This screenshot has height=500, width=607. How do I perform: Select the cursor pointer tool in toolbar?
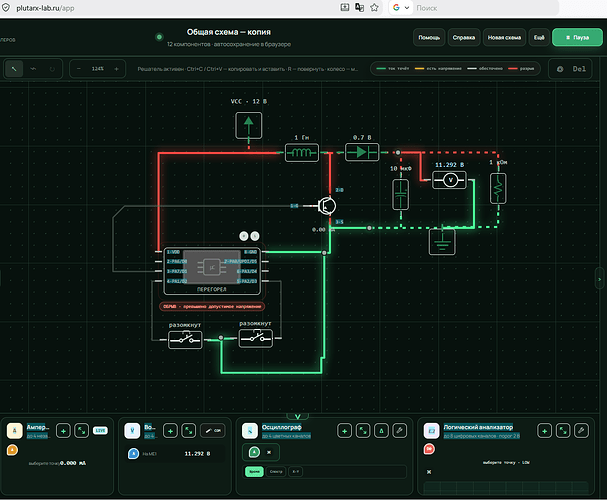click(14, 69)
